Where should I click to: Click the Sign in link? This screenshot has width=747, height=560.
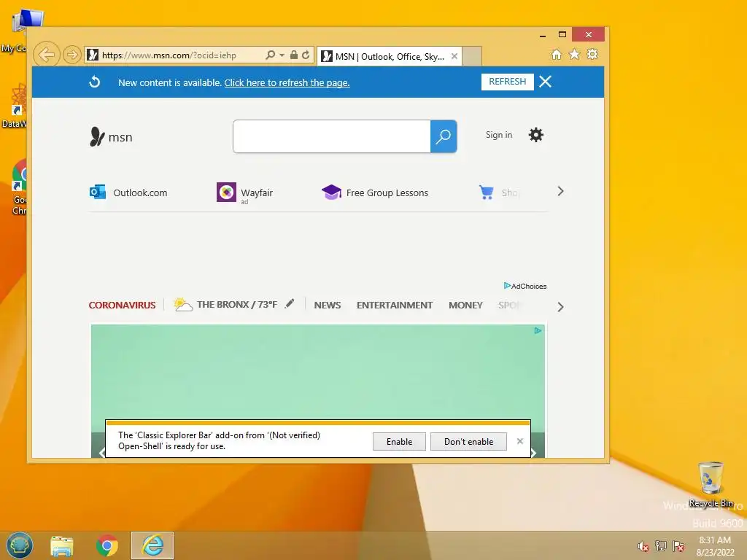(x=499, y=135)
